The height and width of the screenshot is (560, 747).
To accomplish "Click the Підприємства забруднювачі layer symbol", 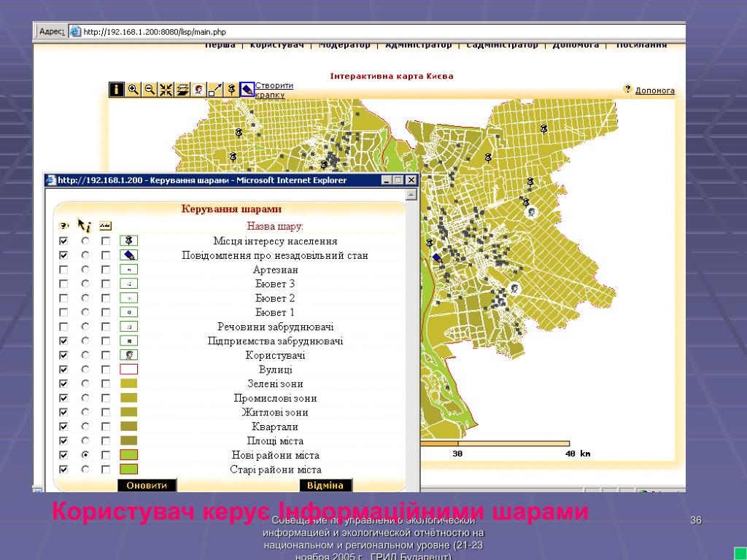I will [x=128, y=341].
